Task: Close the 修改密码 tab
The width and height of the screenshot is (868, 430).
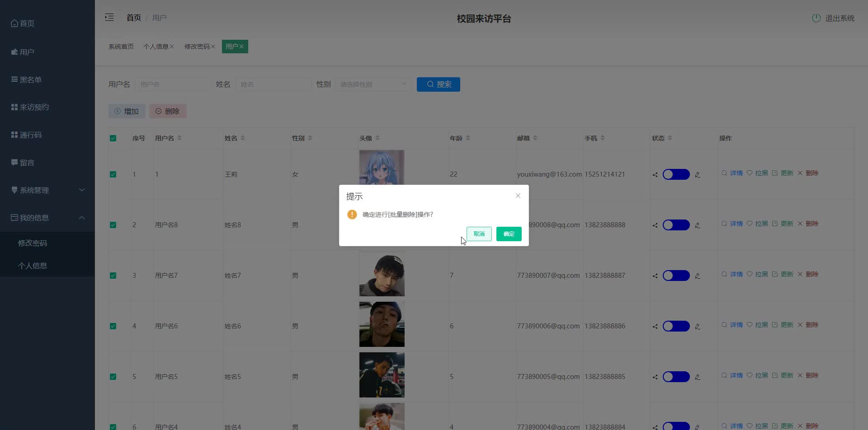Action: 213,47
